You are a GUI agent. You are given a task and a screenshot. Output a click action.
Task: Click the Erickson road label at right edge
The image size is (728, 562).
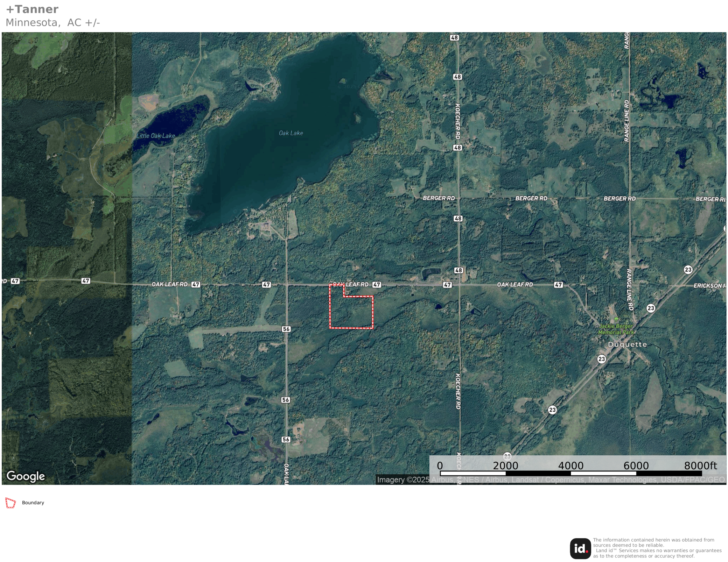(x=709, y=286)
